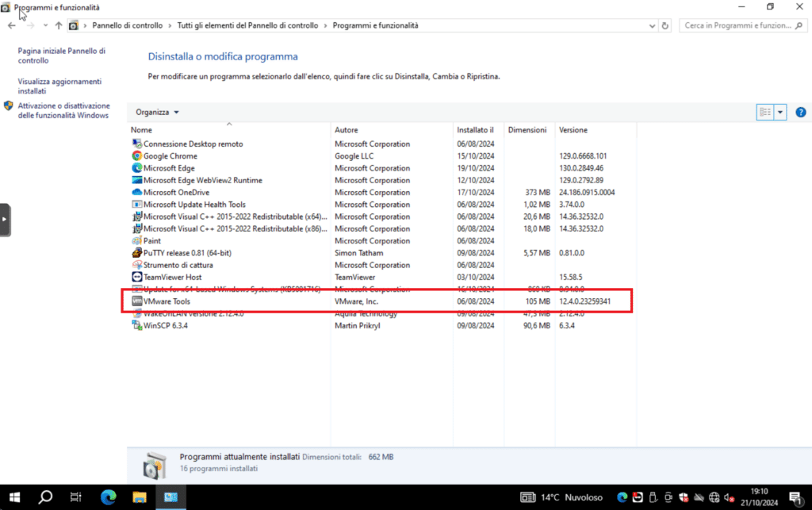Open taskbar search magnifier
This screenshot has height=510, width=812.
[x=45, y=497]
